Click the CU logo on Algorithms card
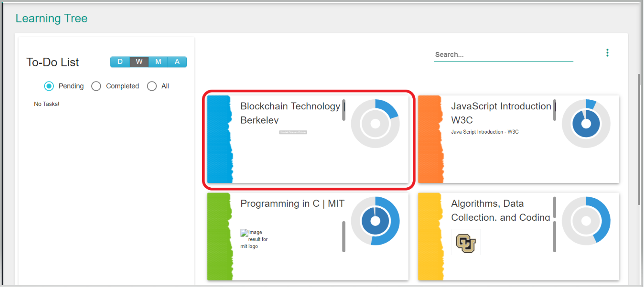 (x=466, y=243)
